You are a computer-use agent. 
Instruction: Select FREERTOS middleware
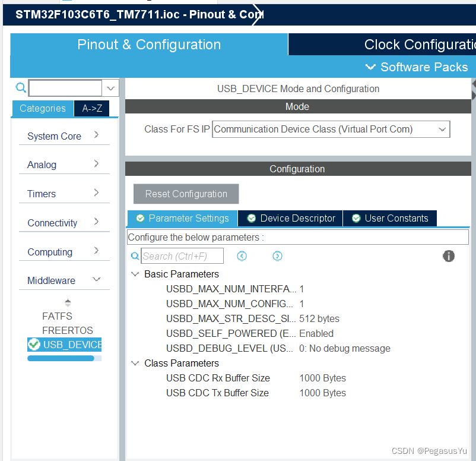(x=68, y=330)
